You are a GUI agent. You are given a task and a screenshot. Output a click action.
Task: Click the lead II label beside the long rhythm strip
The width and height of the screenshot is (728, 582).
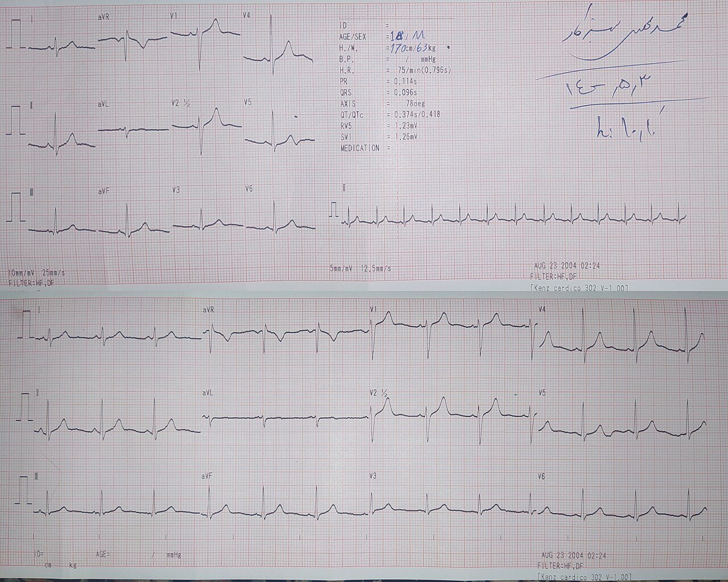click(344, 188)
